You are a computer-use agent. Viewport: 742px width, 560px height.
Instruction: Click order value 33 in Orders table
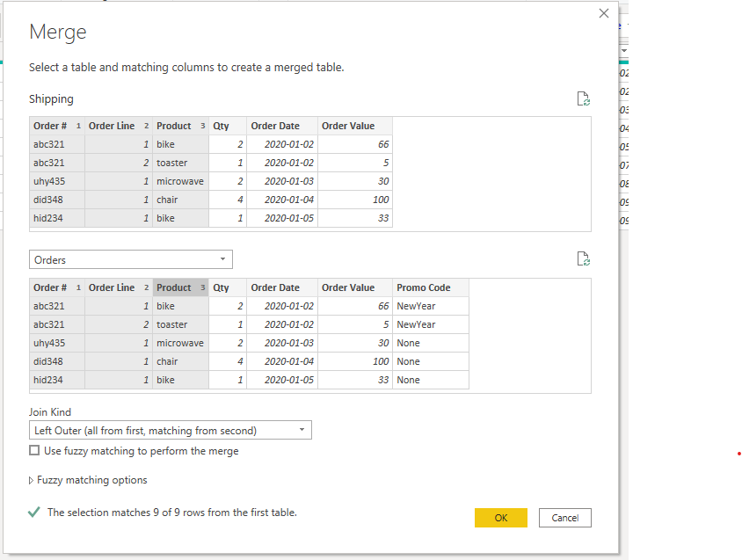pos(355,380)
